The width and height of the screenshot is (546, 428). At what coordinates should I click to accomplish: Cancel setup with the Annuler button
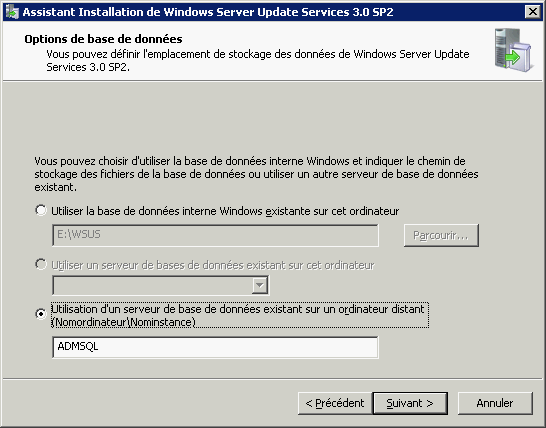point(495,403)
